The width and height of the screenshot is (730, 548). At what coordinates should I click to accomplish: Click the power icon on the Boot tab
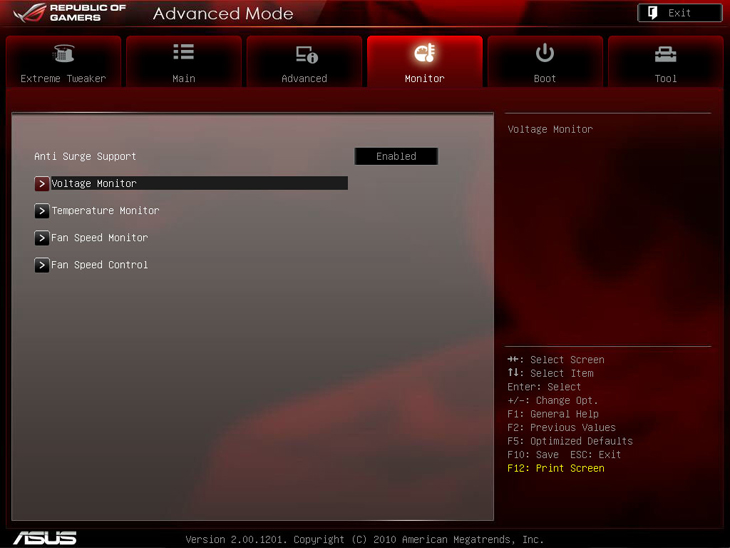(545, 53)
